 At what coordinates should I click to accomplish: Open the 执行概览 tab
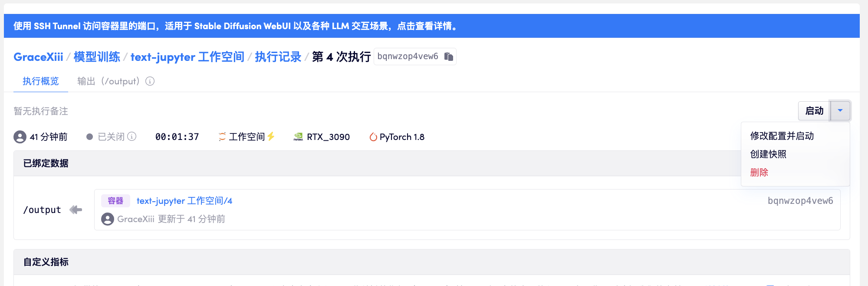40,81
